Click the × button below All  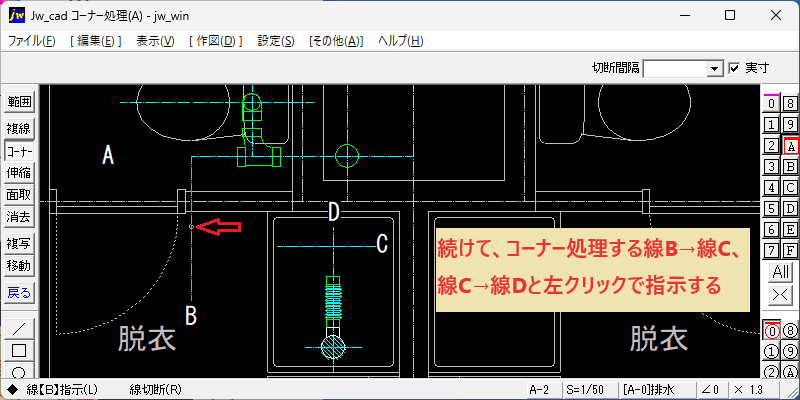pos(781,294)
